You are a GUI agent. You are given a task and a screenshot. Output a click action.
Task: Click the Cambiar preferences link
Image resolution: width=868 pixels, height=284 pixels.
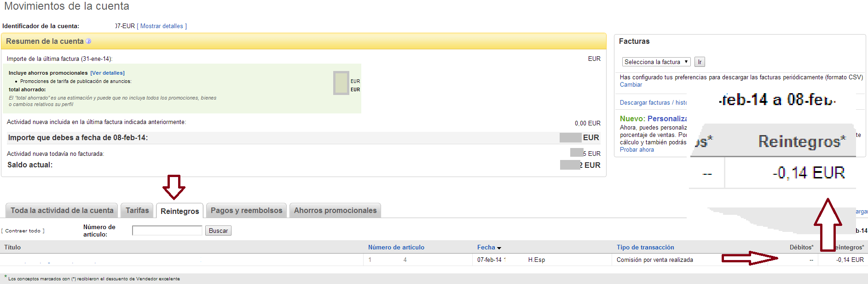click(x=631, y=85)
